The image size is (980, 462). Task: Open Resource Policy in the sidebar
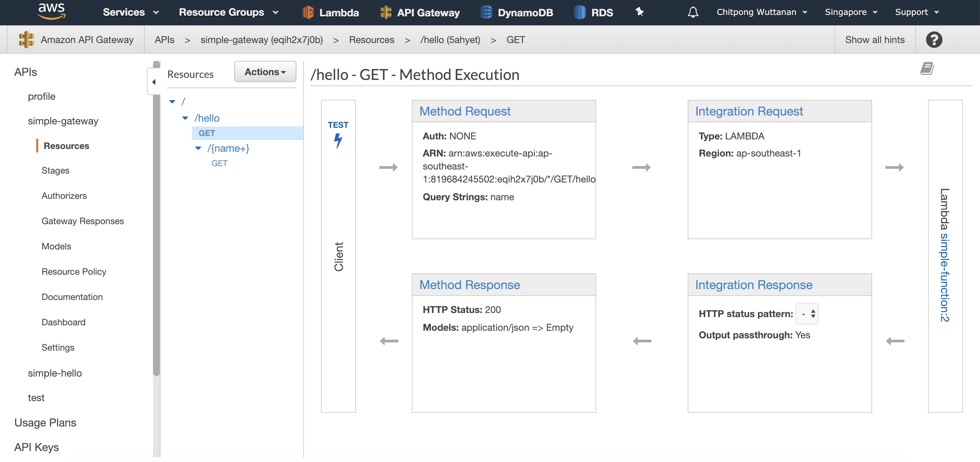pos(74,272)
